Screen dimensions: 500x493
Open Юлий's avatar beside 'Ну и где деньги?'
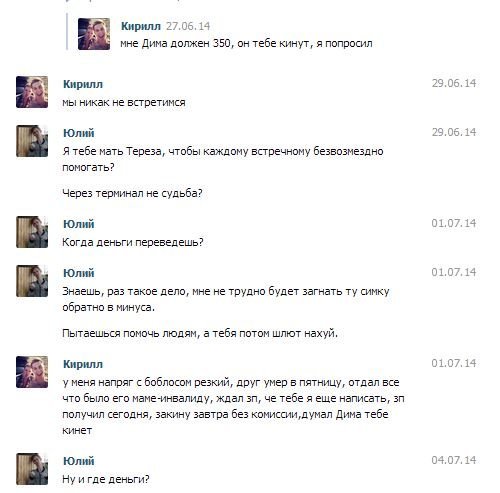[x=32, y=469]
